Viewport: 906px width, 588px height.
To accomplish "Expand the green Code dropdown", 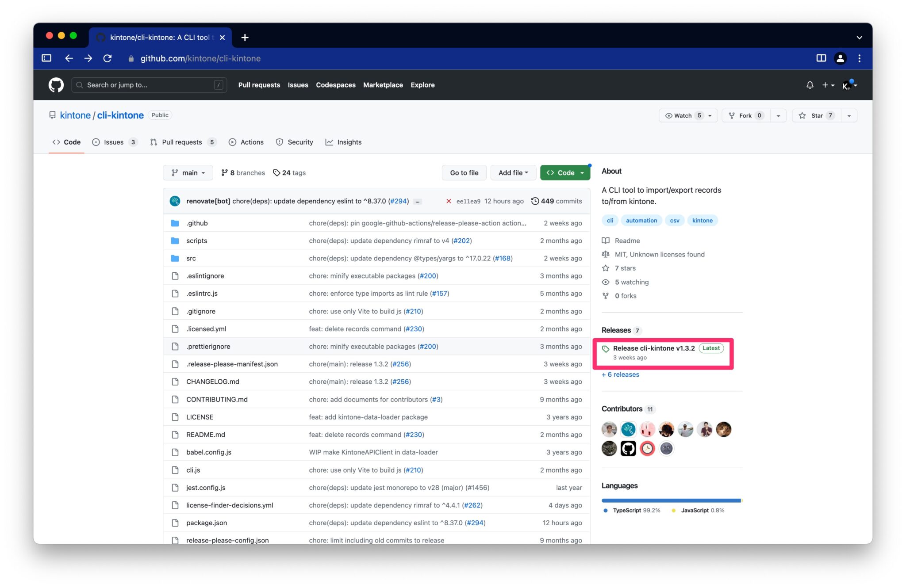I will (x=565, y=173).
